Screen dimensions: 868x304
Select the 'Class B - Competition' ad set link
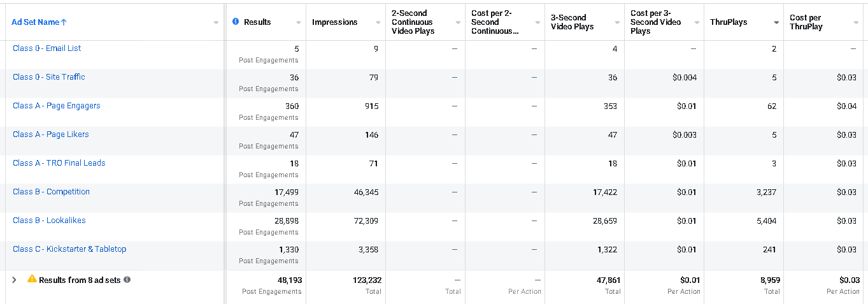tap(51, 192)
